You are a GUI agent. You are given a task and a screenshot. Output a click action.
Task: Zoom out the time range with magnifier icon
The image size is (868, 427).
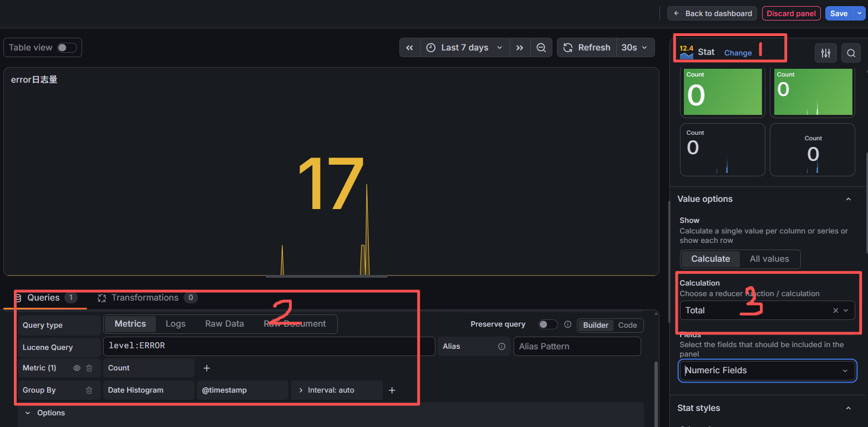541,48
